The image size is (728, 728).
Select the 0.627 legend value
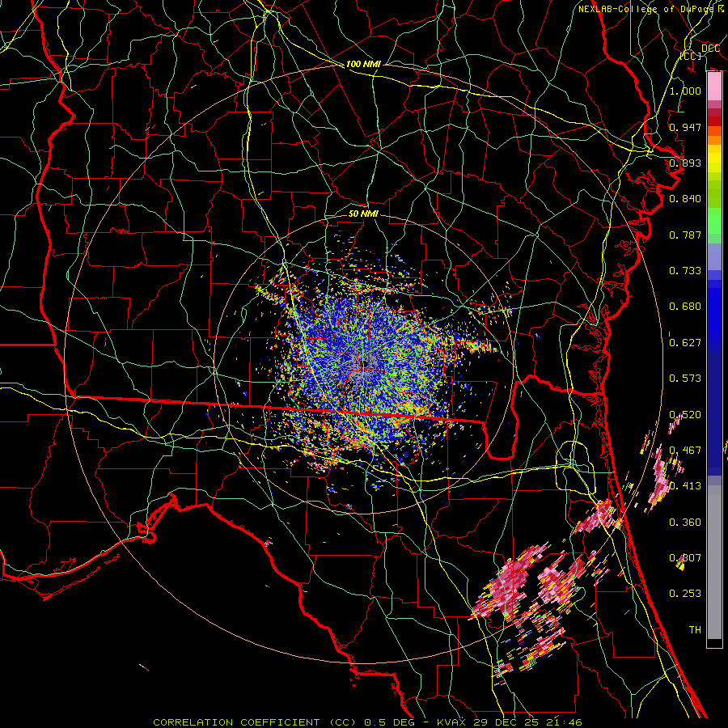pyautogui.click(x=685, y=343)
